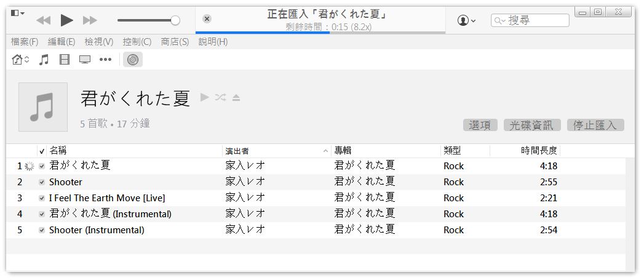Viewport: 644px width, 280px height.
Task: Click the volume slider knob
Action: 175,20
